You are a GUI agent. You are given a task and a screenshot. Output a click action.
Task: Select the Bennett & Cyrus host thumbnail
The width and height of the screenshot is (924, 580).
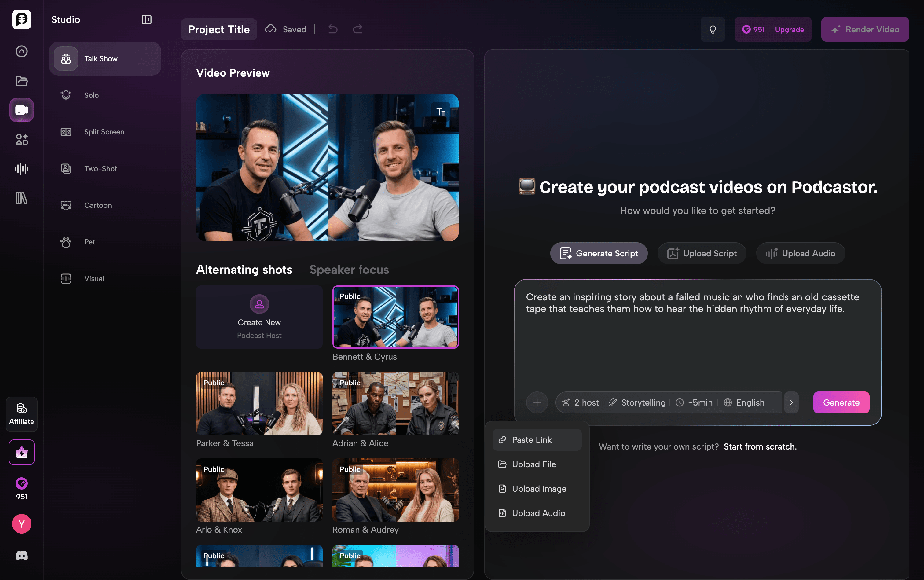point(395,317)
